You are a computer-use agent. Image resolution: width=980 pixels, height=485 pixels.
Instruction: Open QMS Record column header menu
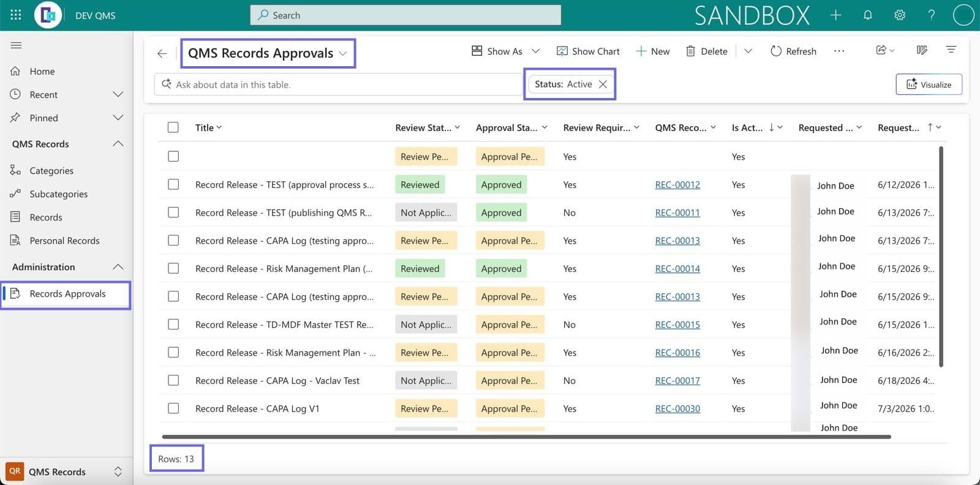pyautogui.click(x=685, y=127)
